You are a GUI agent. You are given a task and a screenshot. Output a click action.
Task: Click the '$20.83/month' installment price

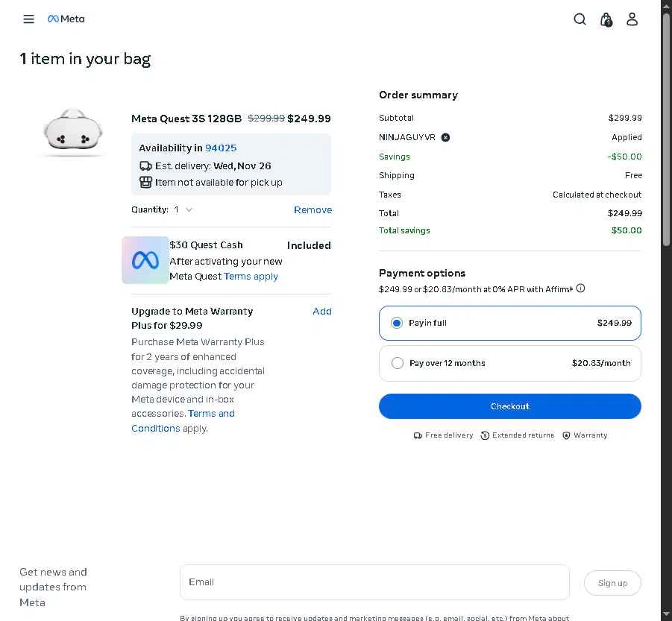601,363
